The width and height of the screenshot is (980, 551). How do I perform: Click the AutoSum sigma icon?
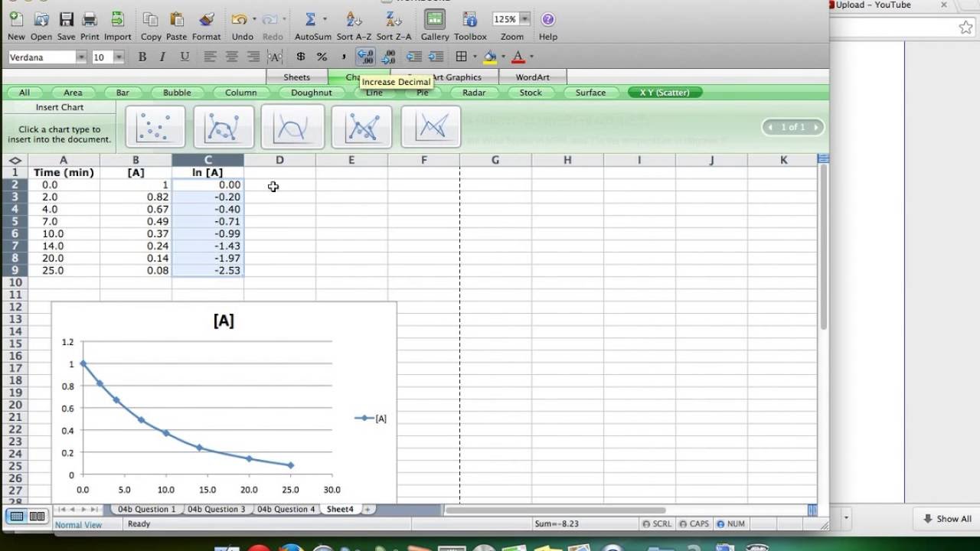point(310,20)
